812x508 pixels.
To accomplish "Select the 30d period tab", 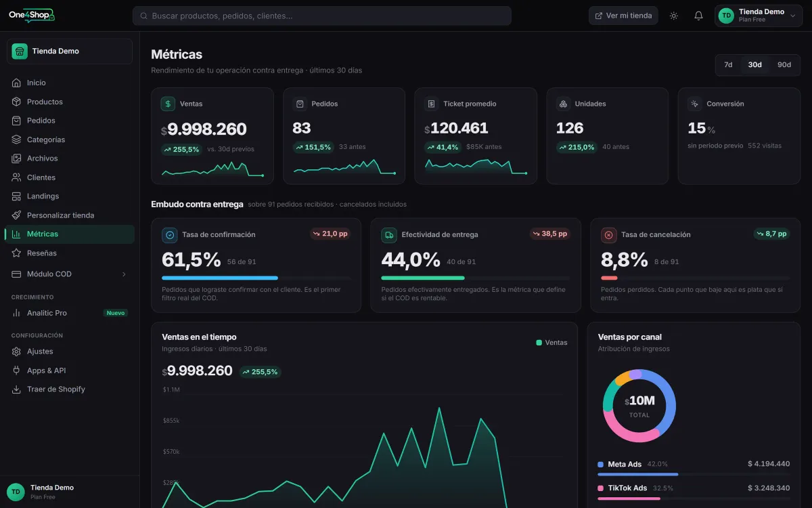I will (754, 65).
